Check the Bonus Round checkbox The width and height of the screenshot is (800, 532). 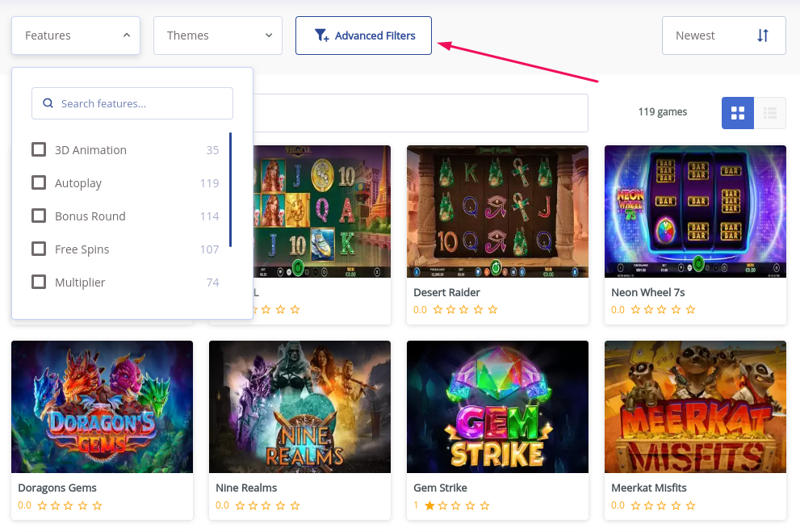38,216
